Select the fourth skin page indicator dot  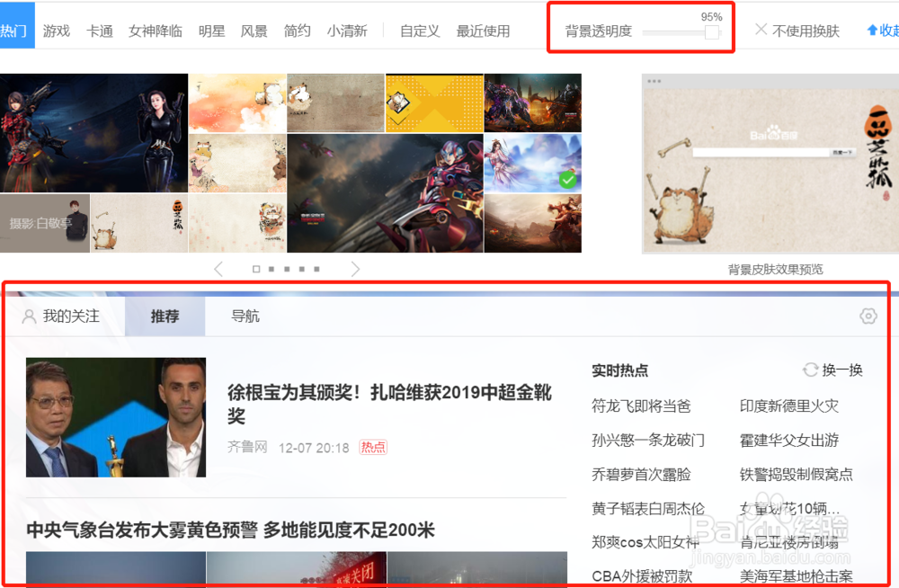pos(301,269)
